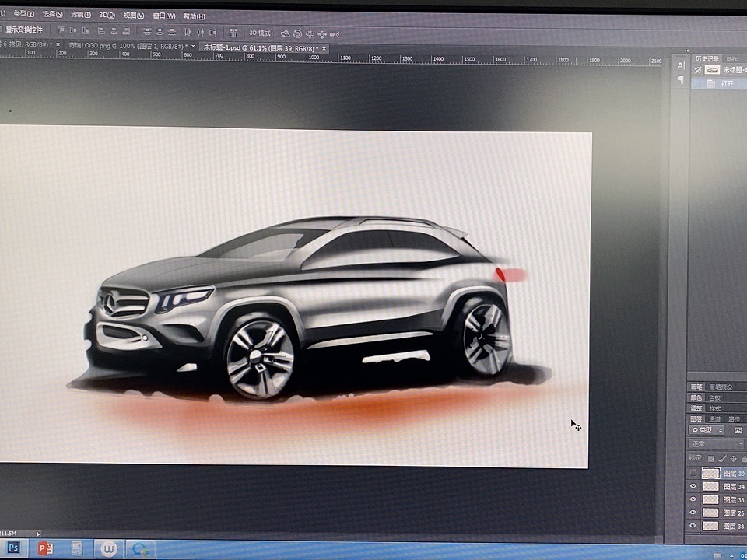The image size is (747, 560).
Task: Lock position move icon in Layers panel
Action: click(733, 459)
